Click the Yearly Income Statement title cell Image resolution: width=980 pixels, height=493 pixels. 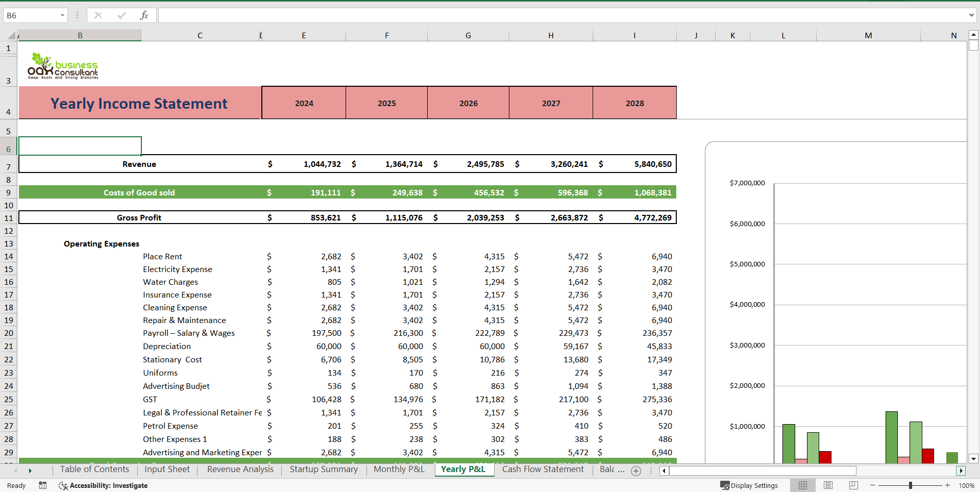point(139,103)
